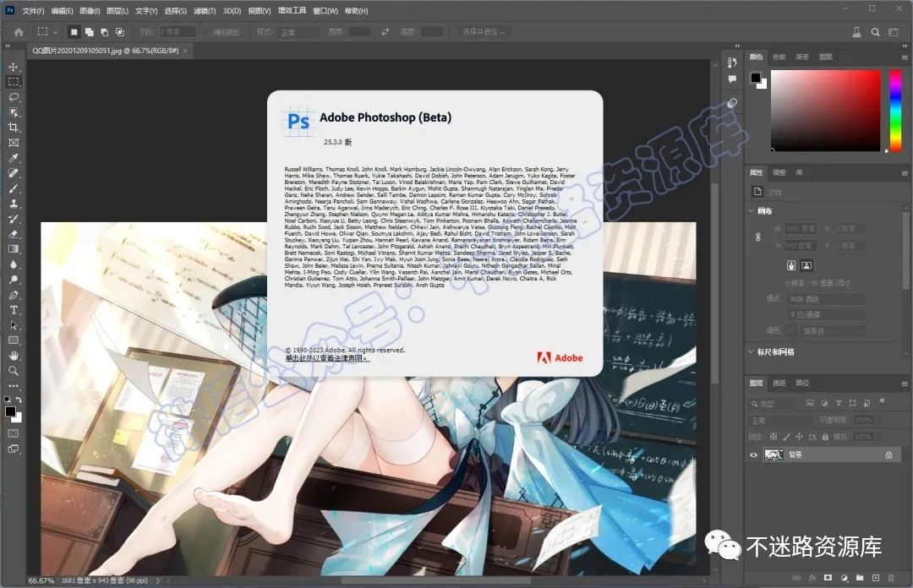This screenshot has height=588, width=913.
Task: Select the Dodge tool
Action: click(x=14, y=280)
